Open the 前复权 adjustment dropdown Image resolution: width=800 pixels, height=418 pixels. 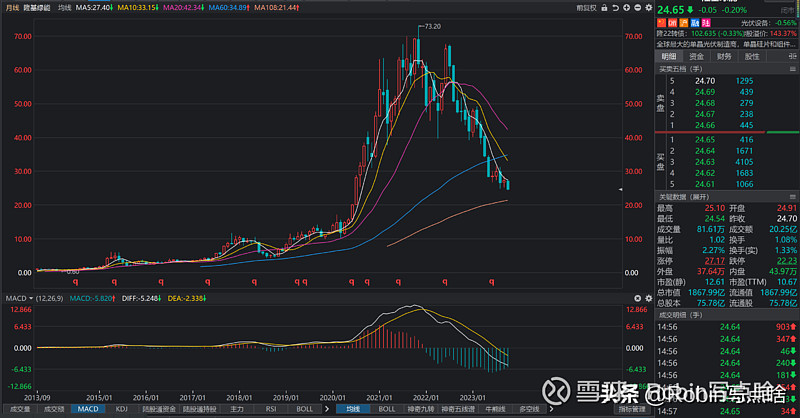(x=586, y=8)
